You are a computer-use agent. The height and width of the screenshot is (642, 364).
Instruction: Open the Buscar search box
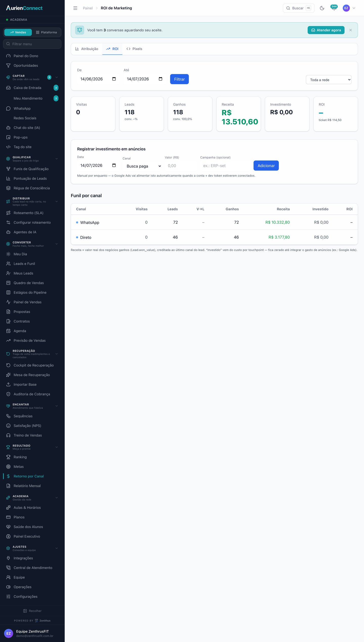point(299,8)
